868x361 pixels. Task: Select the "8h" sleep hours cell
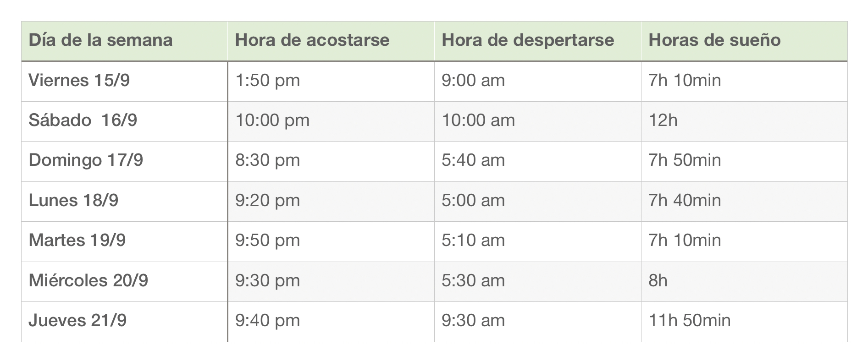click(x=658, y=280)
